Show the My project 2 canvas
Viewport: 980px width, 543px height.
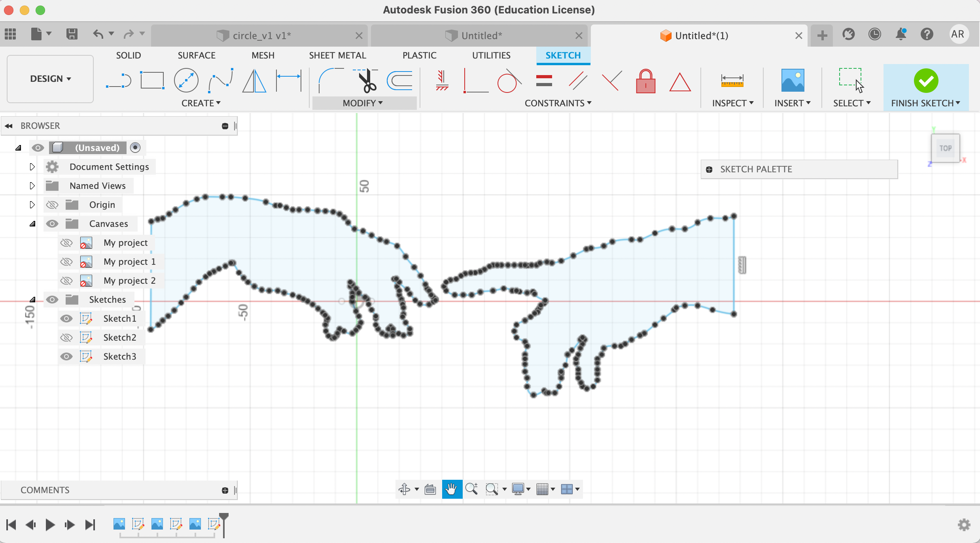(66, 281)
